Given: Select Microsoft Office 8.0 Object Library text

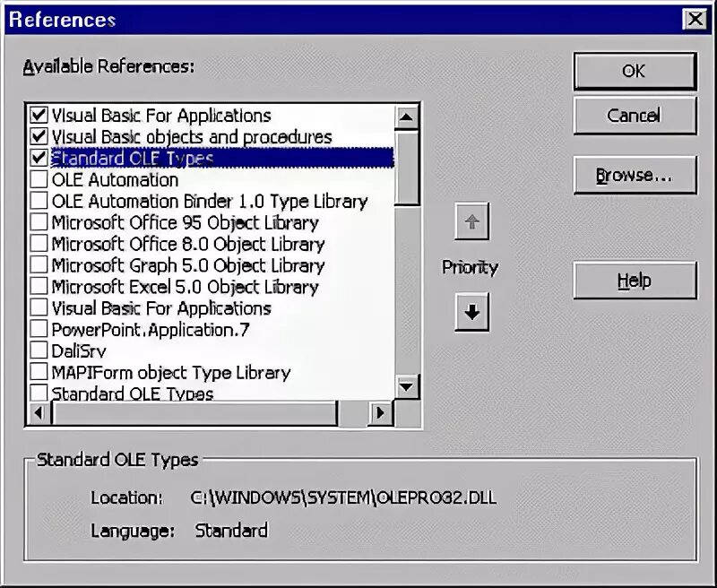Looking at the screenshot, I should 188,244.
